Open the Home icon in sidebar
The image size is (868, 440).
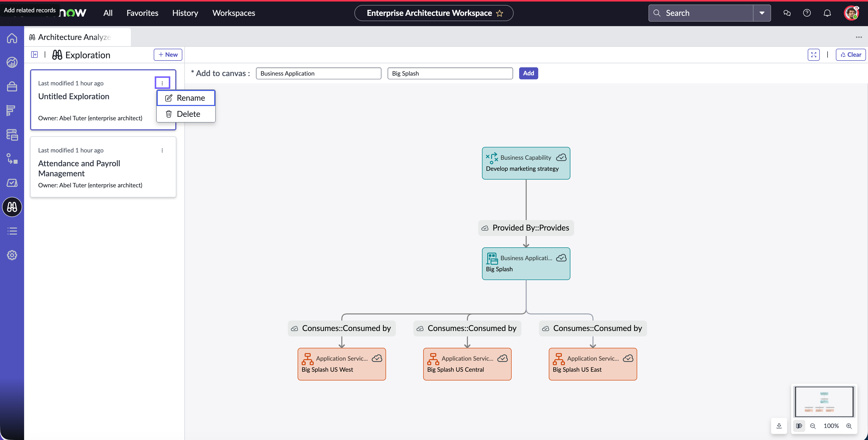tap(12, 38)
